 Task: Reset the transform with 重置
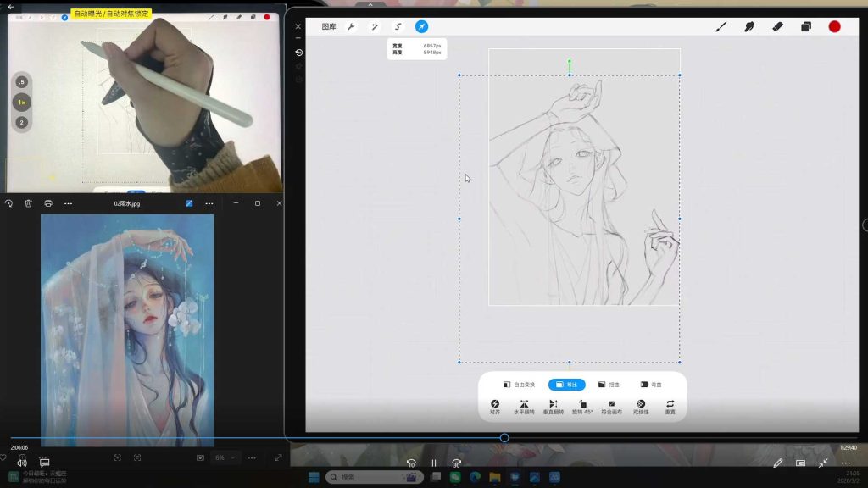(x=670, y=408)
